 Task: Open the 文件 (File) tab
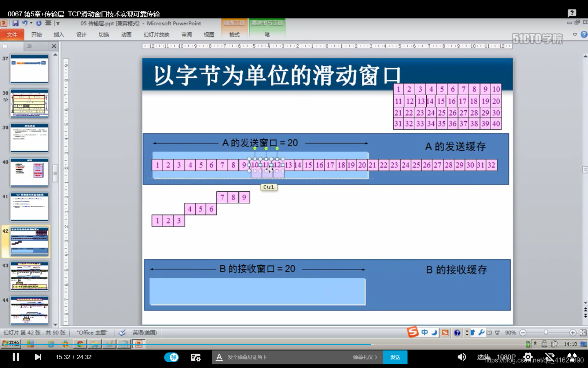(x=12, y=35)
